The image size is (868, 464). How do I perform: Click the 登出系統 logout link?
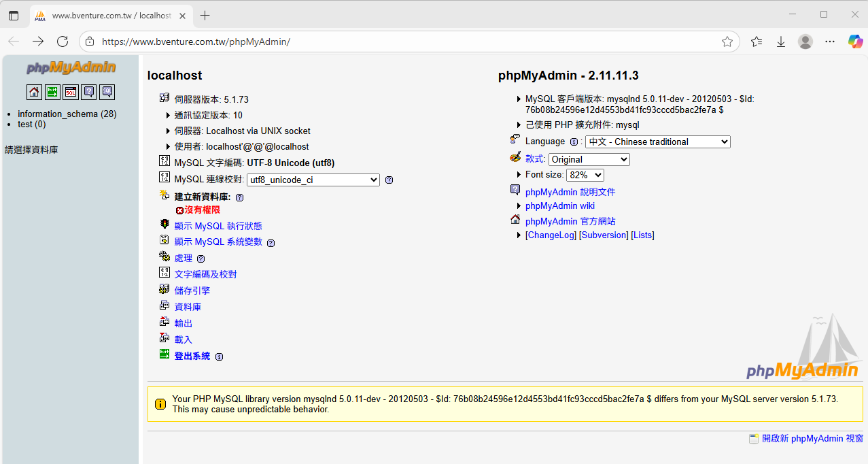(192, 357)
